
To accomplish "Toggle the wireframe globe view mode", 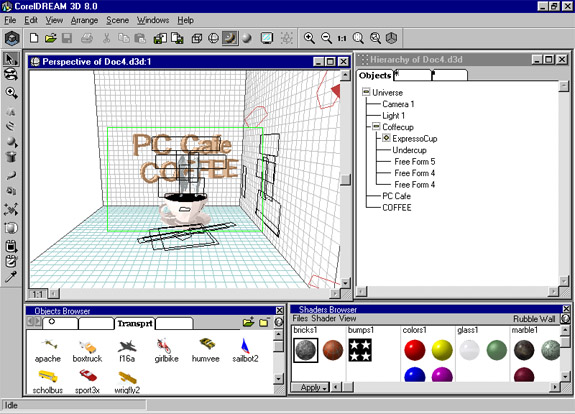I will pos(213,38).
